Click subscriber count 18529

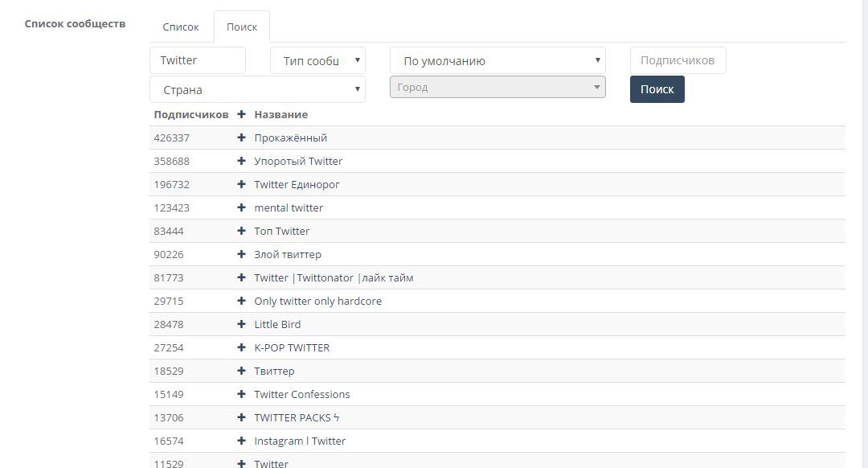point(169,371)
